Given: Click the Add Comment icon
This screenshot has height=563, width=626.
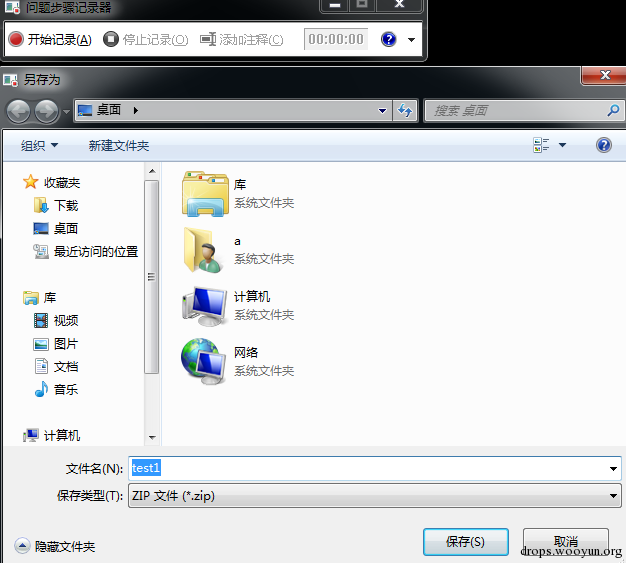Looking at the screenshot, I should pyautogui.click(x=208, y=39).
